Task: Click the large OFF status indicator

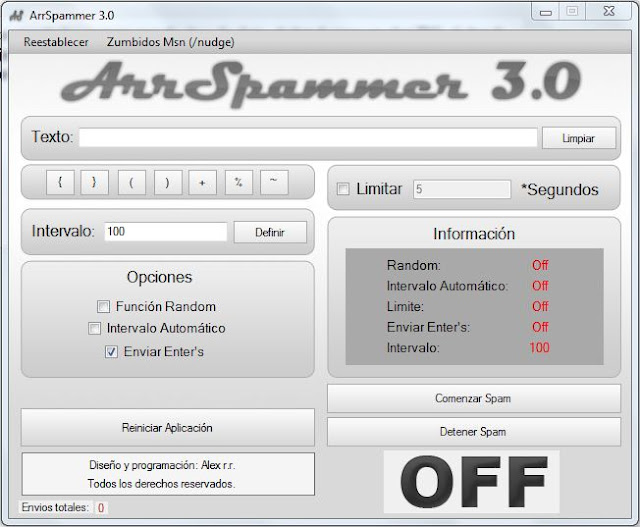Action: coord(472,482)
